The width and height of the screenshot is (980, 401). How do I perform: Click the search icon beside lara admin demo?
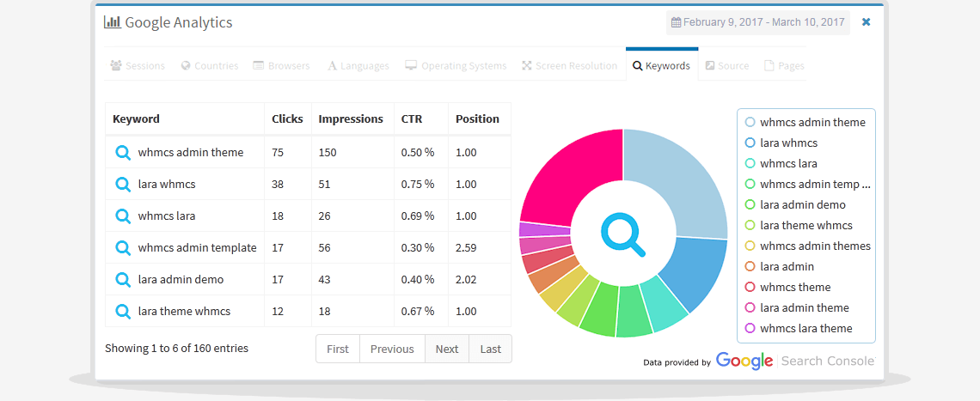(x=123, y=280)
